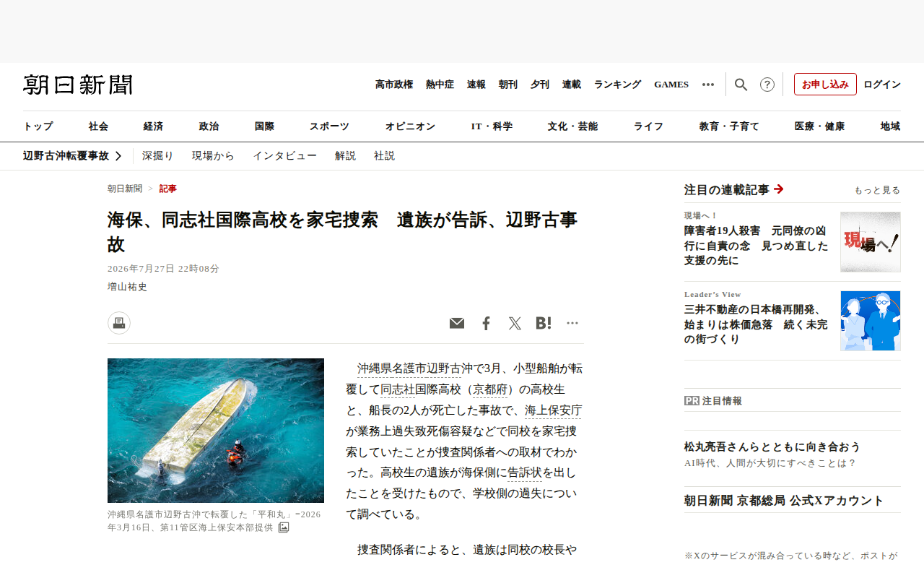Click heading 朝日新聞 京都総局 公式Xアカウント
Image resolution: width=924 pixels, height=578 pixels.
tap(784, 501)
